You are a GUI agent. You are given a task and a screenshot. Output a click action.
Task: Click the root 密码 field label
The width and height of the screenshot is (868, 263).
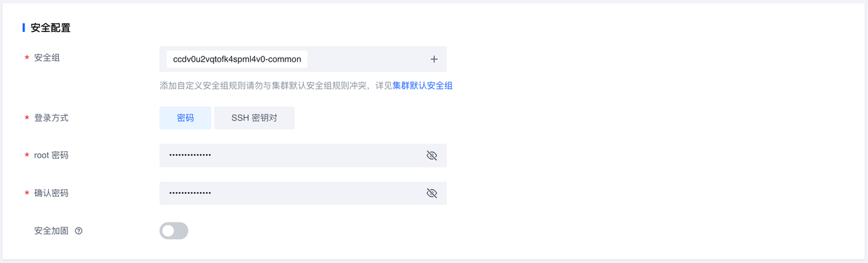point(51,155)
